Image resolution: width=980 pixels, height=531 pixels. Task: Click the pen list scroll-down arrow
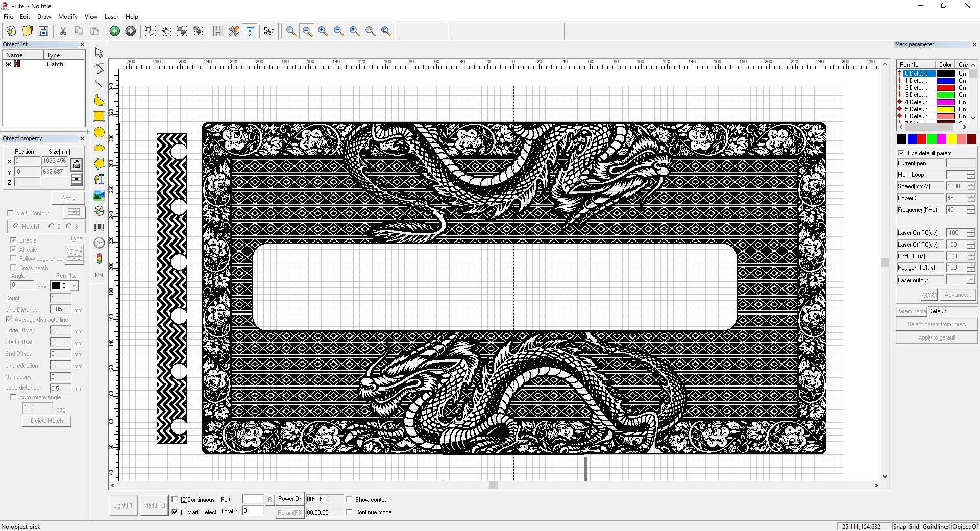[x=973, y=118]
